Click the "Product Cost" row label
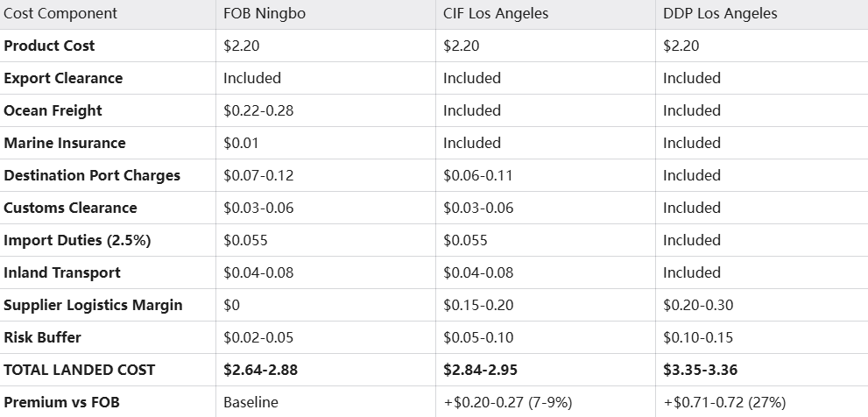The height and width of the screenshot is (417, 868). click(x=50, y=46)
